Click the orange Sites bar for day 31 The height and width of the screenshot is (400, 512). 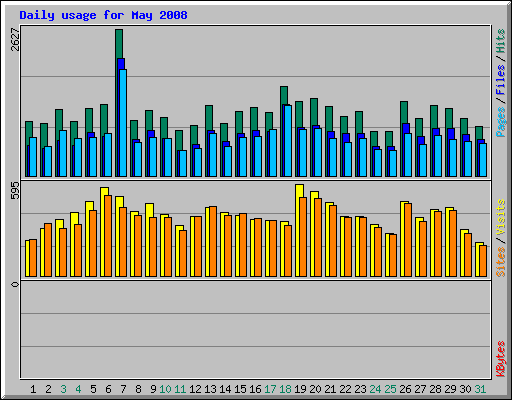click(x=483, y=261)
